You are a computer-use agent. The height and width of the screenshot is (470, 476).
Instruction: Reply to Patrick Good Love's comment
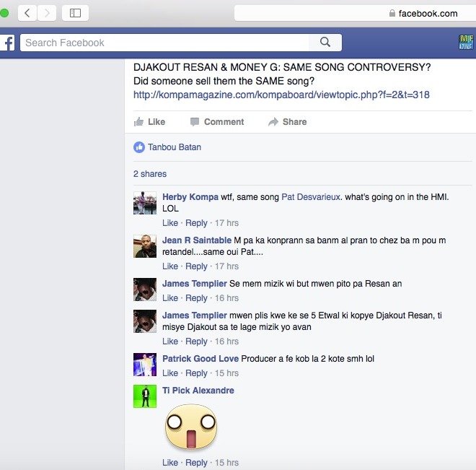click(x=196, y=373)
